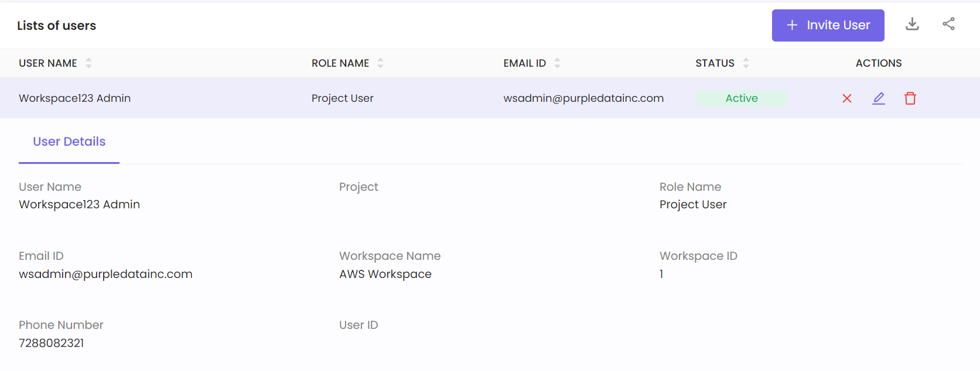The width and height of the screenshot is (980, 371).
Task: Click the Workspace Name label
Action: coord(390,256)
